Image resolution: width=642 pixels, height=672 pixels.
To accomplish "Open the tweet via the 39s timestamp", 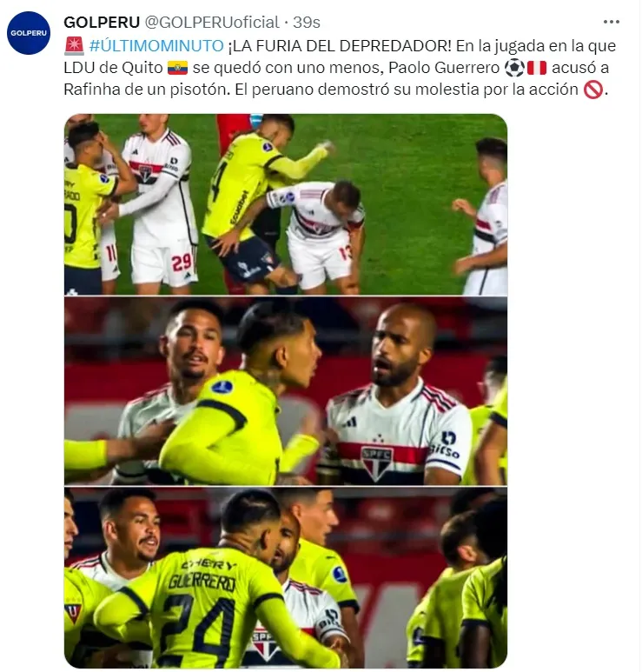I will (x=307, y=23).
